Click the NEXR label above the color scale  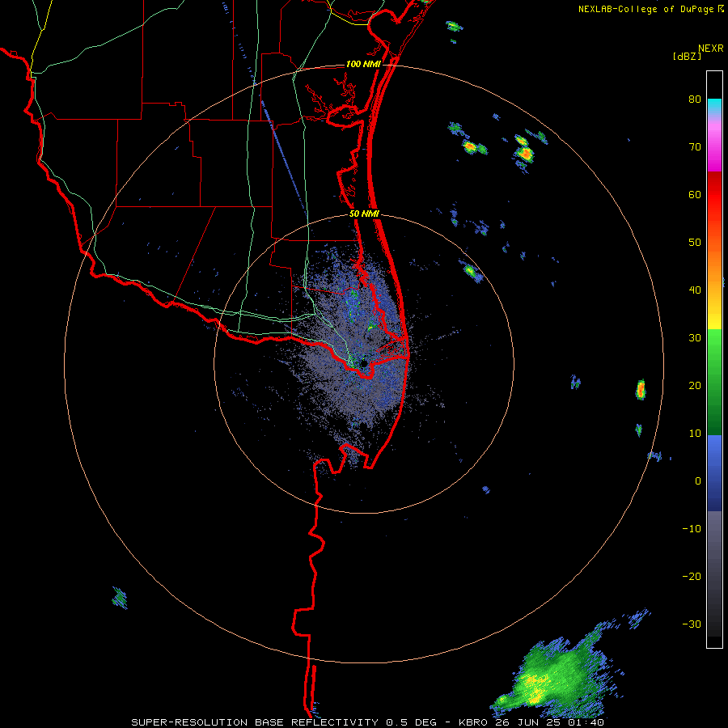tap(710, 49)
